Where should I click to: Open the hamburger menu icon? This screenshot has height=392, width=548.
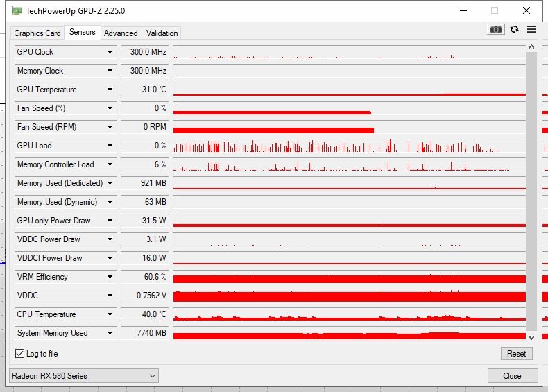pos(531,29)
